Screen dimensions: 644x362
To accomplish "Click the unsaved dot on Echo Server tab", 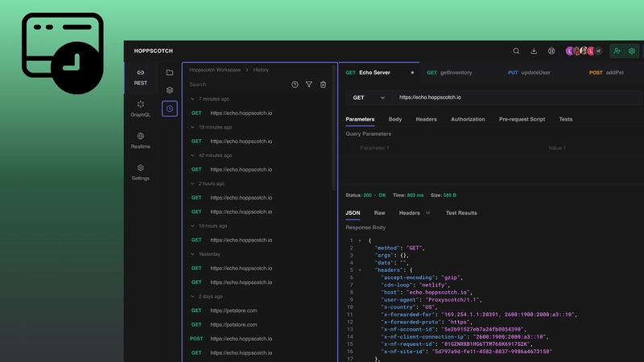I will [412, 72].
